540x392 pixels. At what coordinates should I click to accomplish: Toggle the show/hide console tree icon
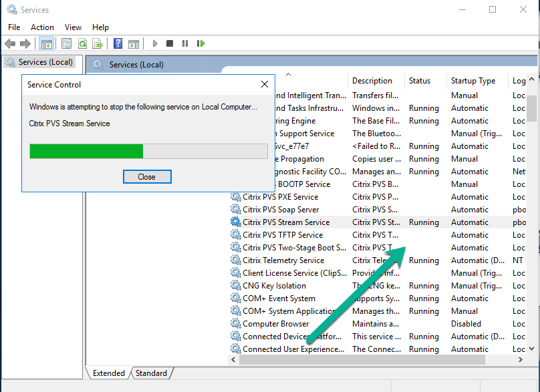(46, 43)
